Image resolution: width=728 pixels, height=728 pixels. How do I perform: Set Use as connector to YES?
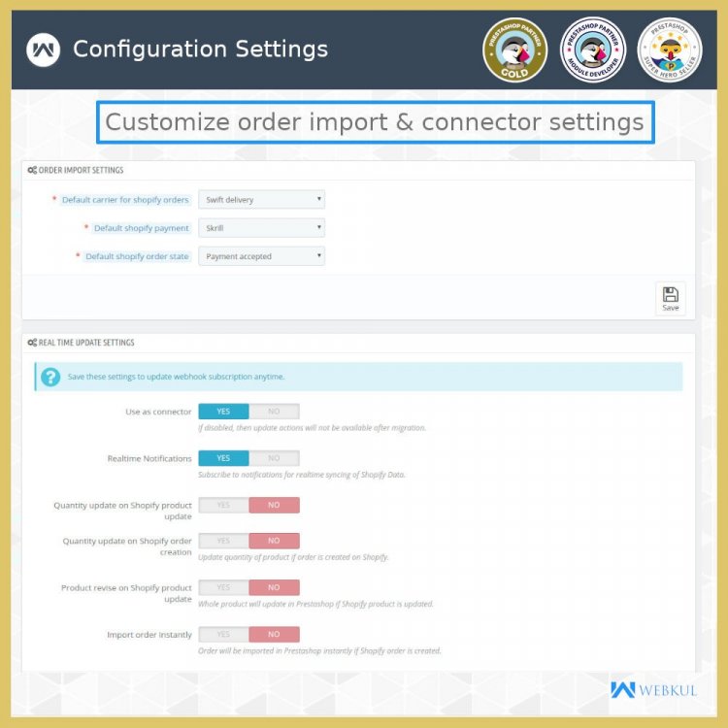pos(223,412)
